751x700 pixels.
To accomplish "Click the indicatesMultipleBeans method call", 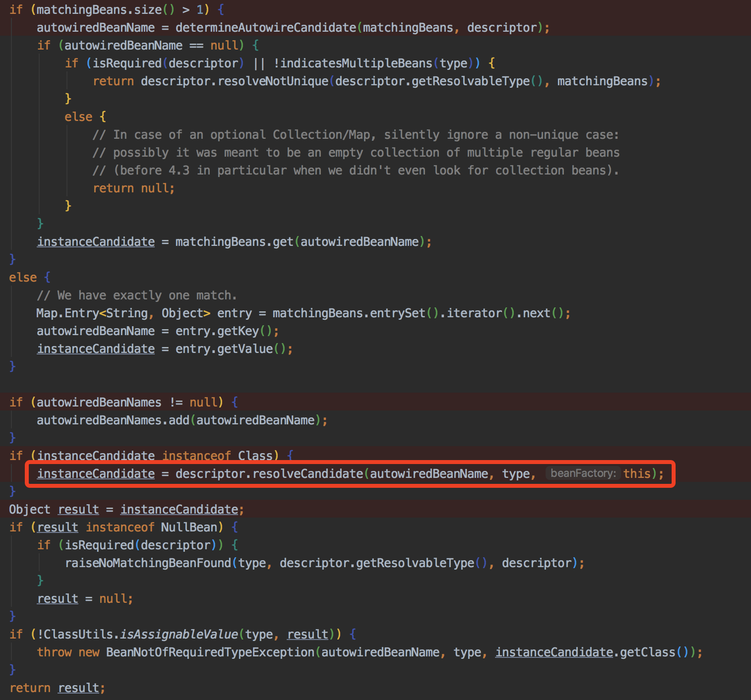I will (356, 63).
